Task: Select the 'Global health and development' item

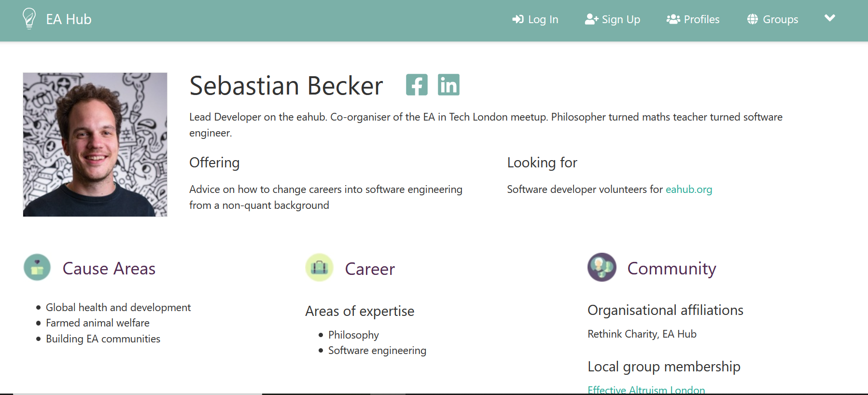Action: pyautogui.click(x=118, y=308)
